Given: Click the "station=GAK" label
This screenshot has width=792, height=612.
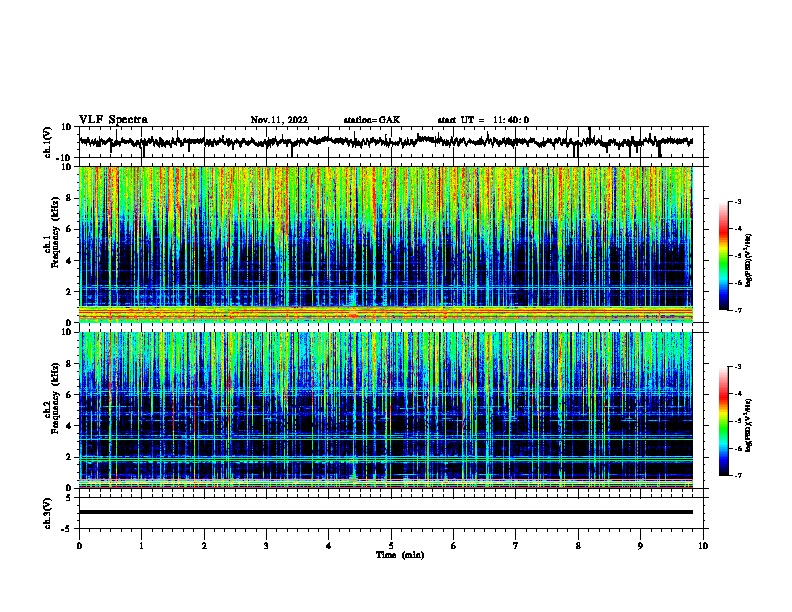Looking at the screenshot, I should 372,120.
